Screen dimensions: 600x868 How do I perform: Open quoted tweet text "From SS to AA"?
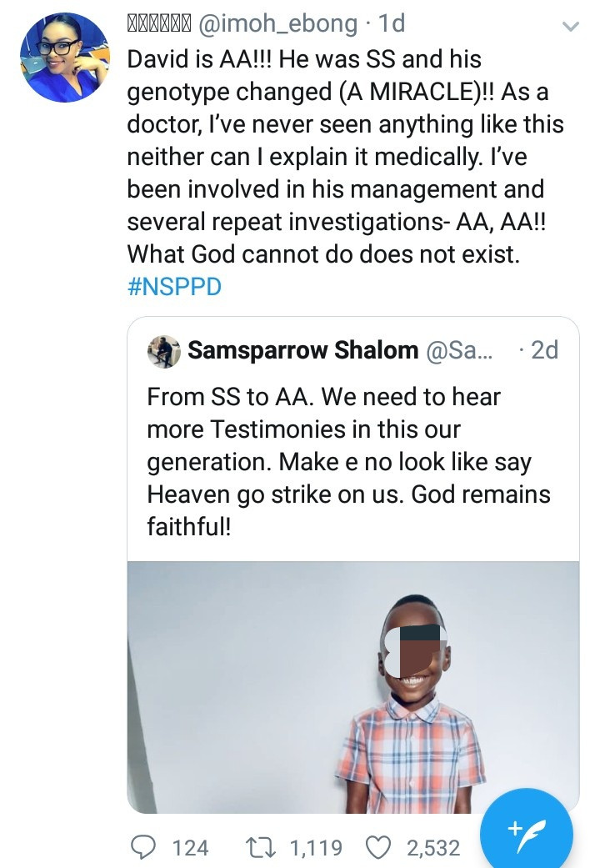[348, 461]
